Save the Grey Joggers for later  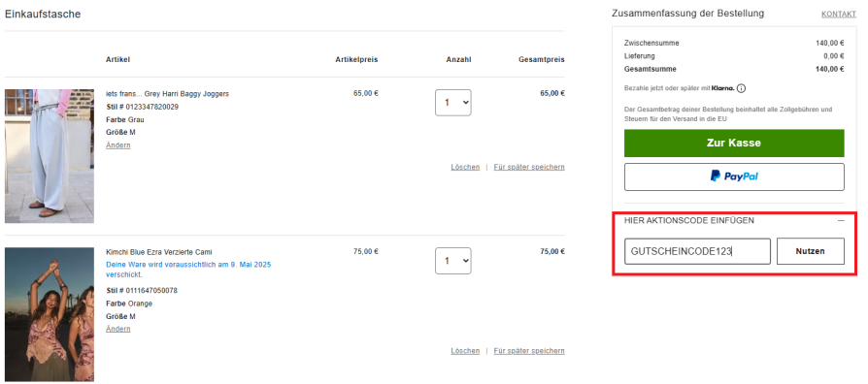pyautogui.click(x=529, y=167)
